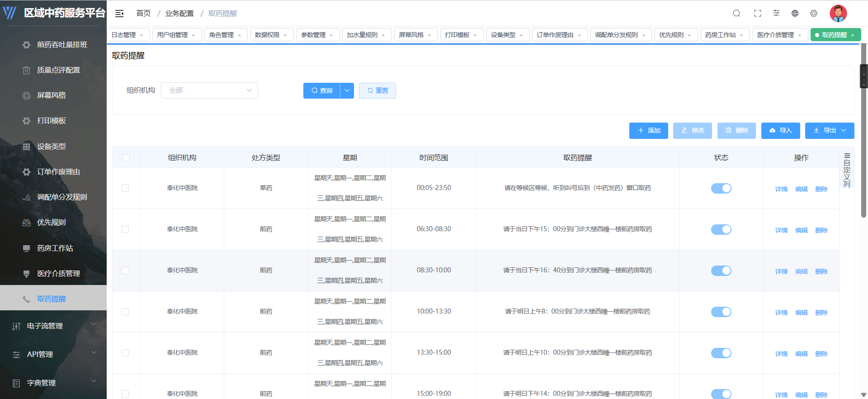The height and width of the screenshot is (399, 868).
Task: Click the 取药提醒 phone icon
Action: click(27, 299)
